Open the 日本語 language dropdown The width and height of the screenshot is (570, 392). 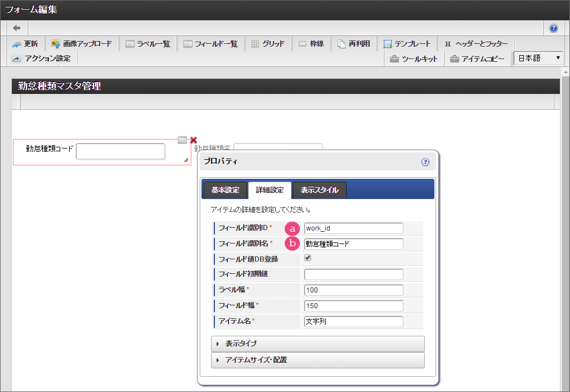(x=538, y=58)
